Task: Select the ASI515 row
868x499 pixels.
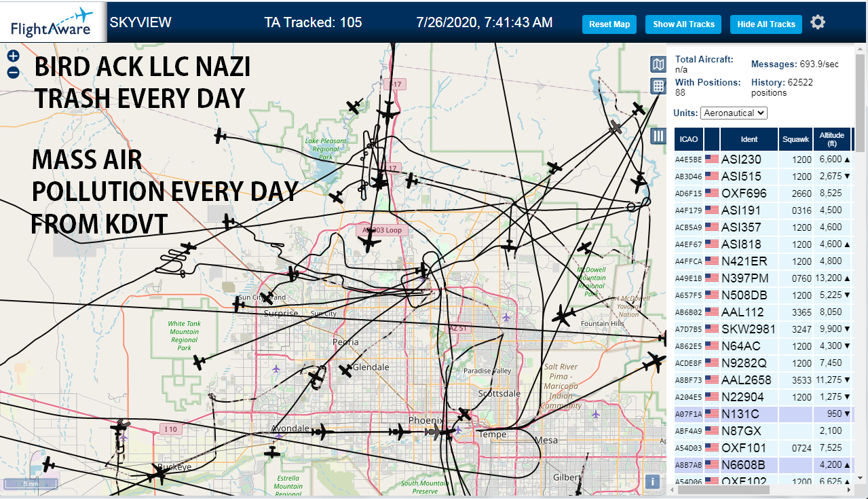Action: tap(763, 177)
